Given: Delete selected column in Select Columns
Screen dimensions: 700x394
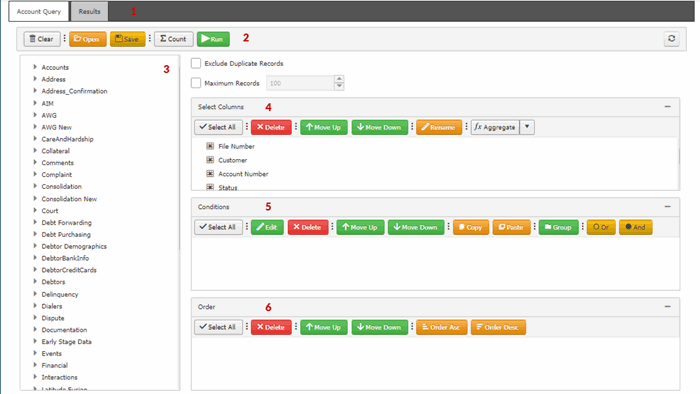Looking at the screenshot, I should [x=271, y=127].
